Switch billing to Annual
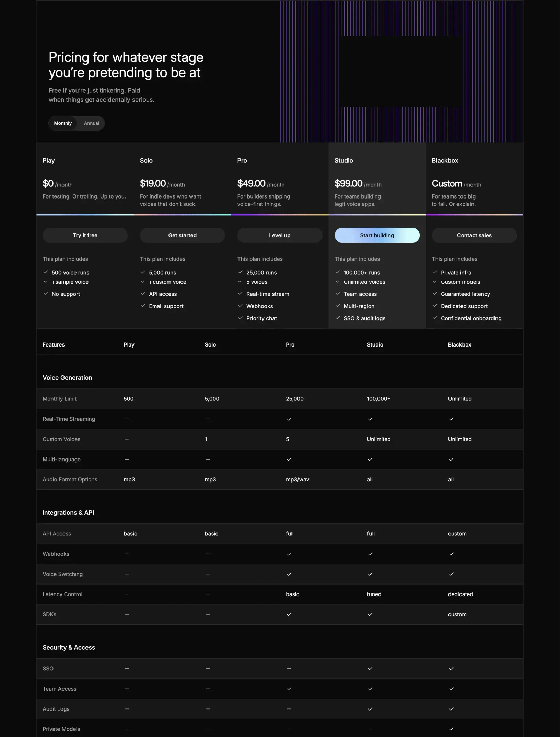The image size is (560, 737). 92,123
